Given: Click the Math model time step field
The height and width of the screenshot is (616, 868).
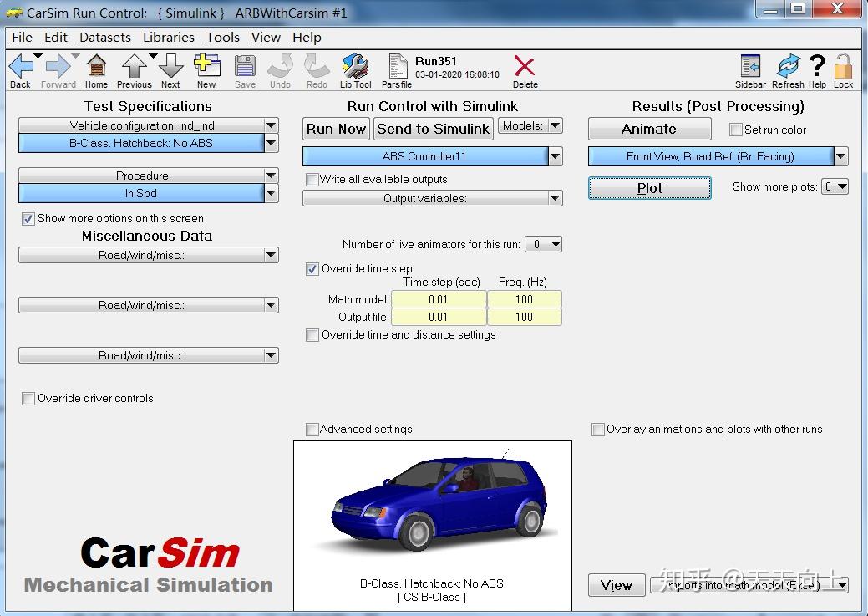Looking at the screenshot, I should coord(439,299).
